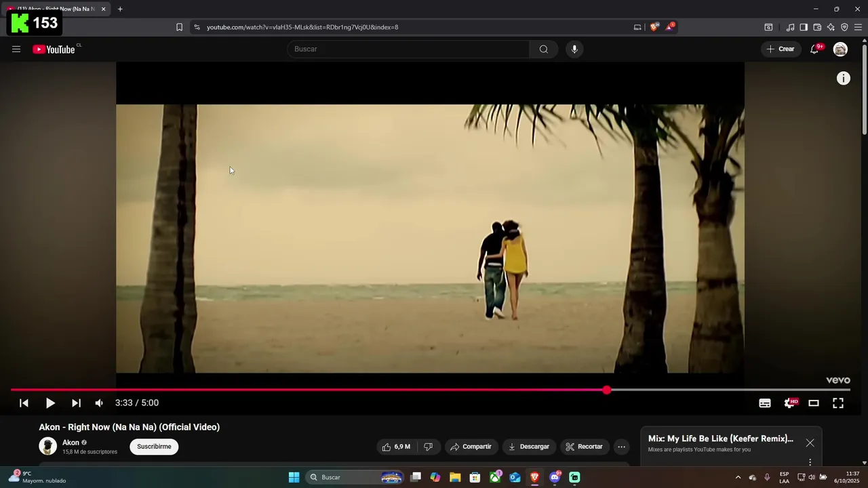Open Xbox app from taskbar
The height and width of the screenshot is (488, 868).
point(495,477)
